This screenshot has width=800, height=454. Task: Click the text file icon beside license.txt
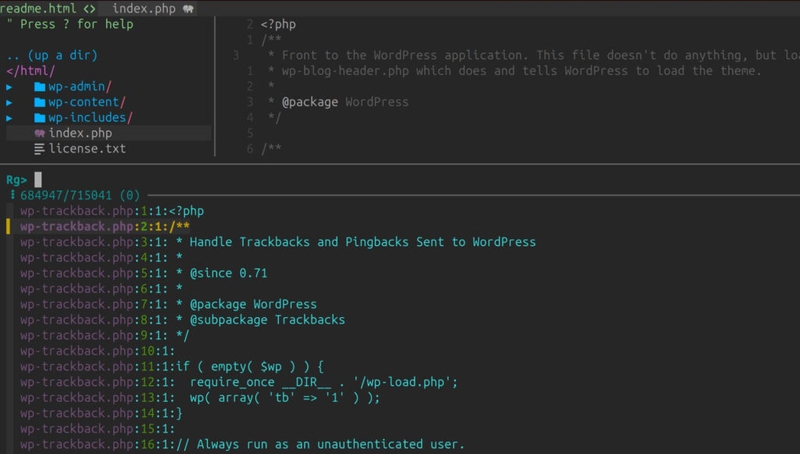coord(39,149)
